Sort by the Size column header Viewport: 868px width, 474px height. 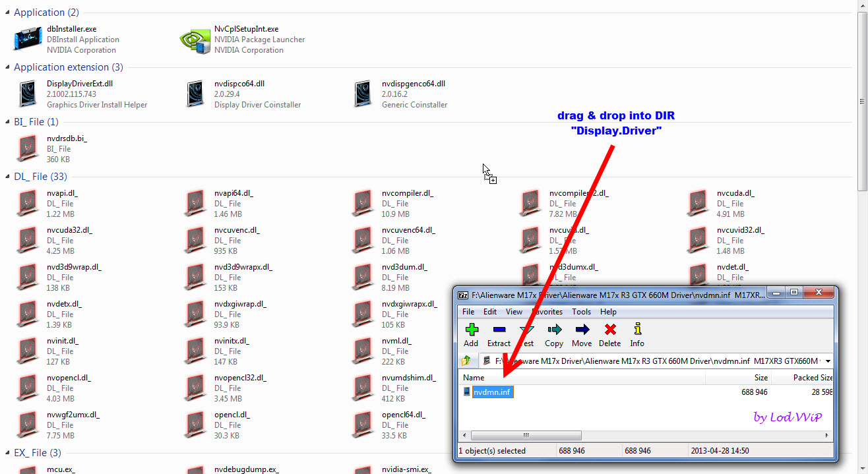739,378
